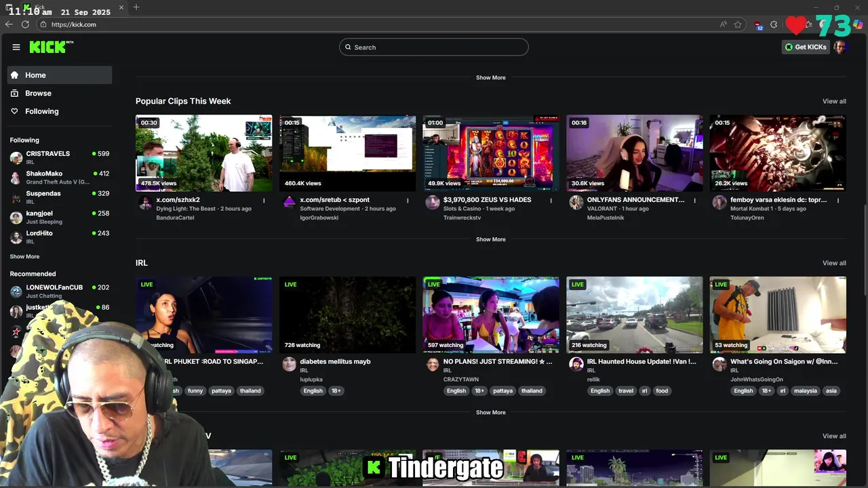Open LONEWOLFanCUB channel avatar

[x=16, y=291]
